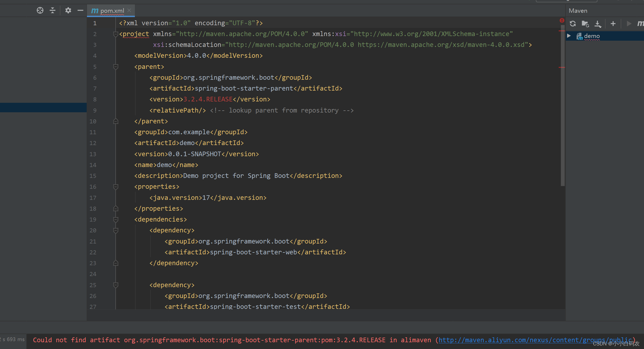Click the red error indicator in the editor

[x=562, y=21]
